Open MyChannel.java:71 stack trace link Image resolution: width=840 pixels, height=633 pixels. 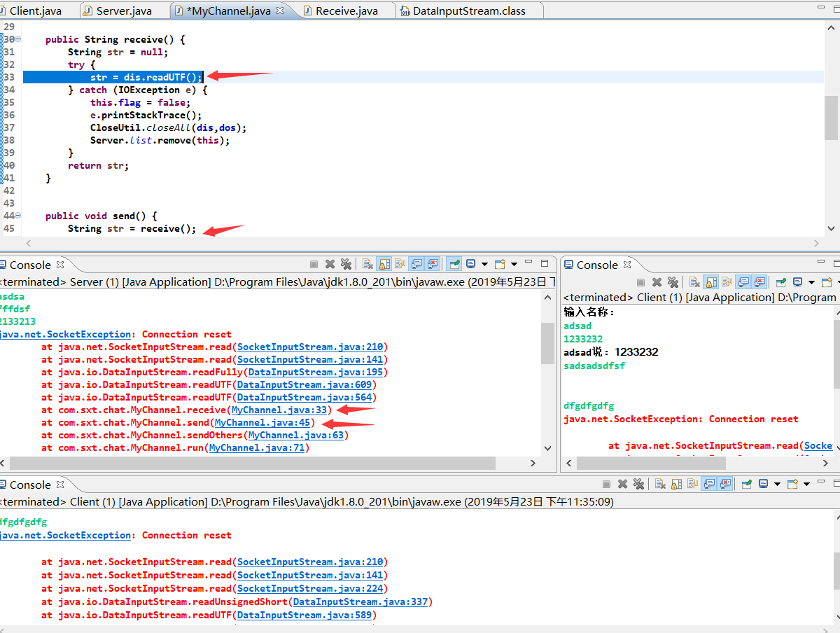pyautogui.click(x=257, y=448)
